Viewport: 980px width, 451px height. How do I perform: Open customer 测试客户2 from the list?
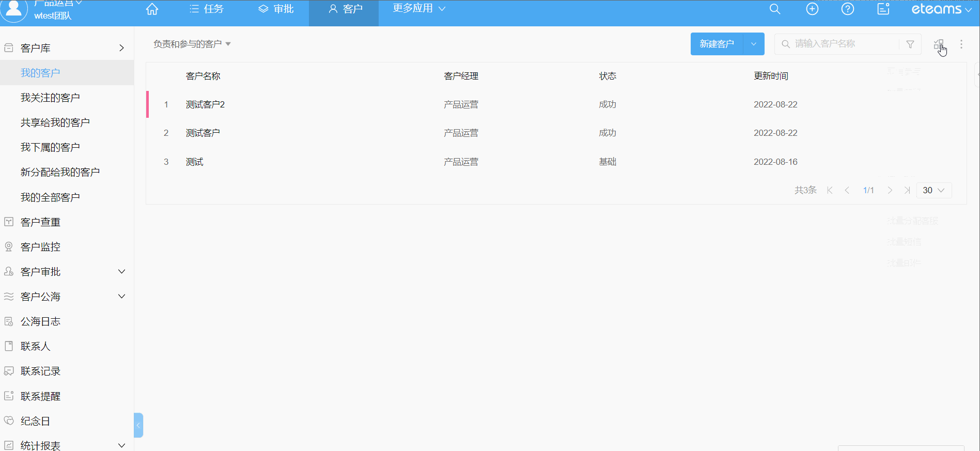pos(205,104)
